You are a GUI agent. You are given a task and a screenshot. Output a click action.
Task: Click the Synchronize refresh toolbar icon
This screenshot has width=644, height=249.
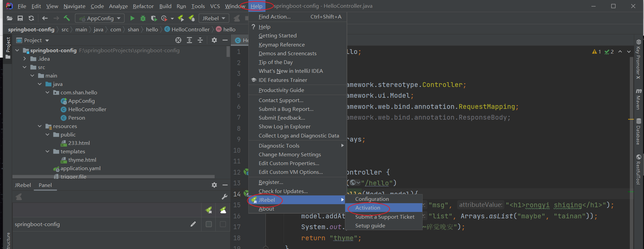(31, 18)
